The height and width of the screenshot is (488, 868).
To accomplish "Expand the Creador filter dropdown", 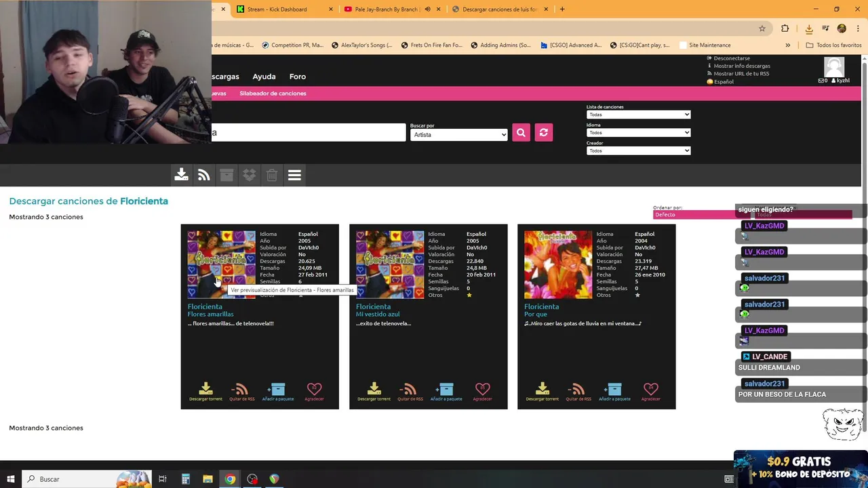I will (638, 150).
